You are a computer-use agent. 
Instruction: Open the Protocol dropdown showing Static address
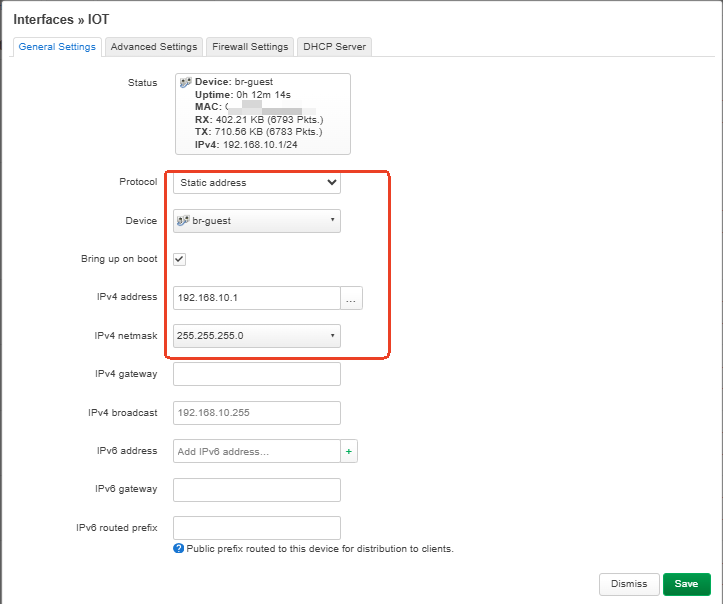pyautogui.click(x=257, y=183)
